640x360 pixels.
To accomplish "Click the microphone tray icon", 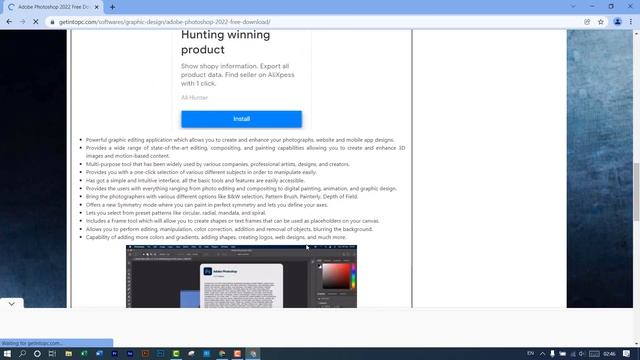I will tap(552, 353).
